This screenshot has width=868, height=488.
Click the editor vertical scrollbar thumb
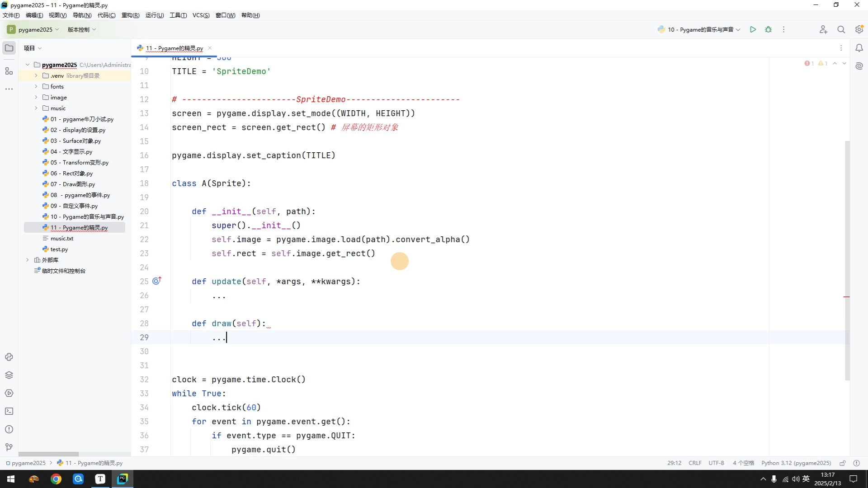[x=847, y=260]
